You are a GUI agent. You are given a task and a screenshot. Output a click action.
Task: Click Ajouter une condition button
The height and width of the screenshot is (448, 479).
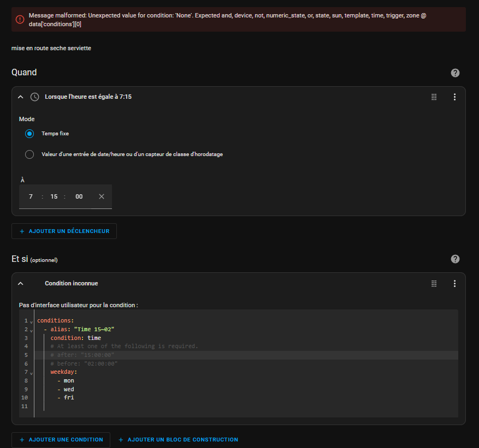coord(61,440)
